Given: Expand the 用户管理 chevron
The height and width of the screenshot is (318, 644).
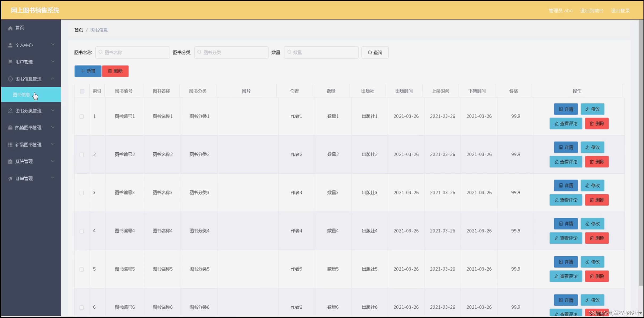Looking at the screenshot, I should [x=53, y=61].
